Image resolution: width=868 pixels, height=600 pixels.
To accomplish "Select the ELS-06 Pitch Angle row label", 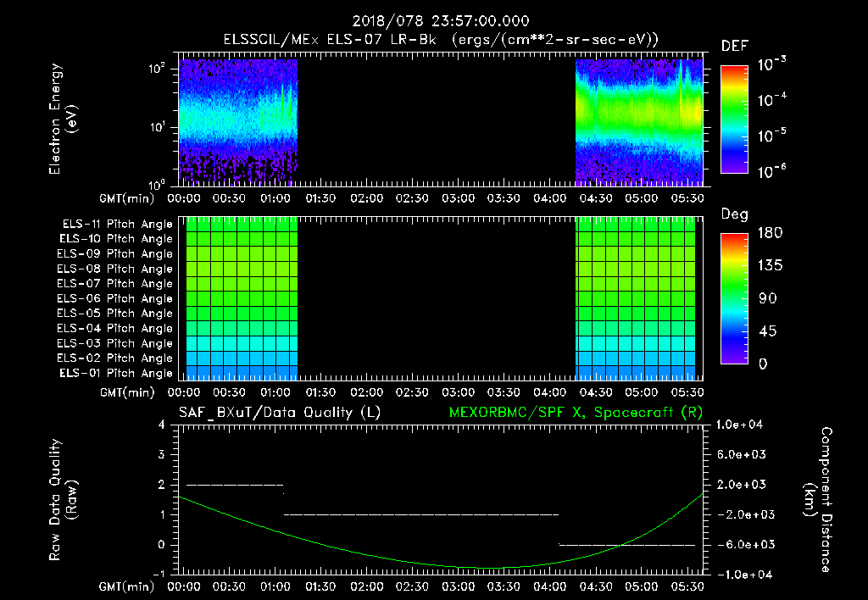I will (115, 299).
